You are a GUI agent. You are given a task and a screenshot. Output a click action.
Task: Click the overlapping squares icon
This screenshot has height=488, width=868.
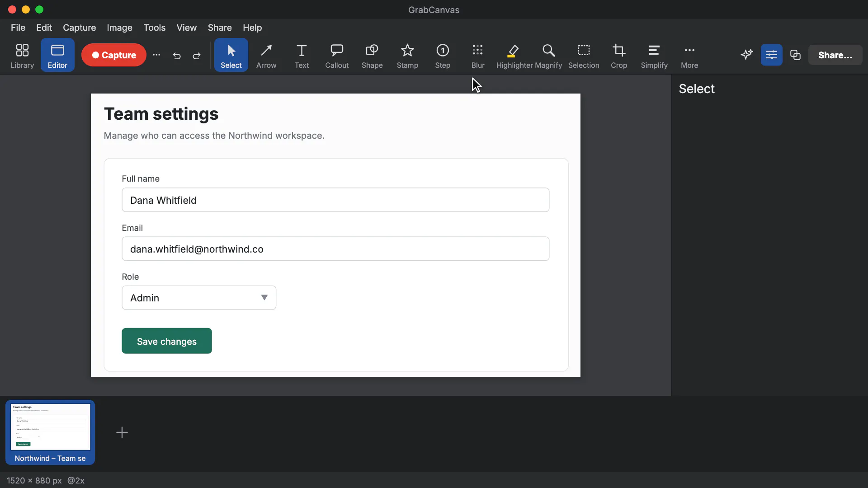(795, 55)
